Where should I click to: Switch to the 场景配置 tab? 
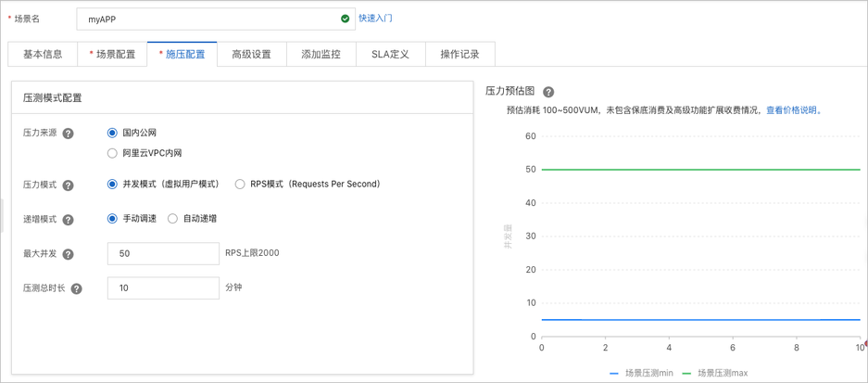pos(112,55)
